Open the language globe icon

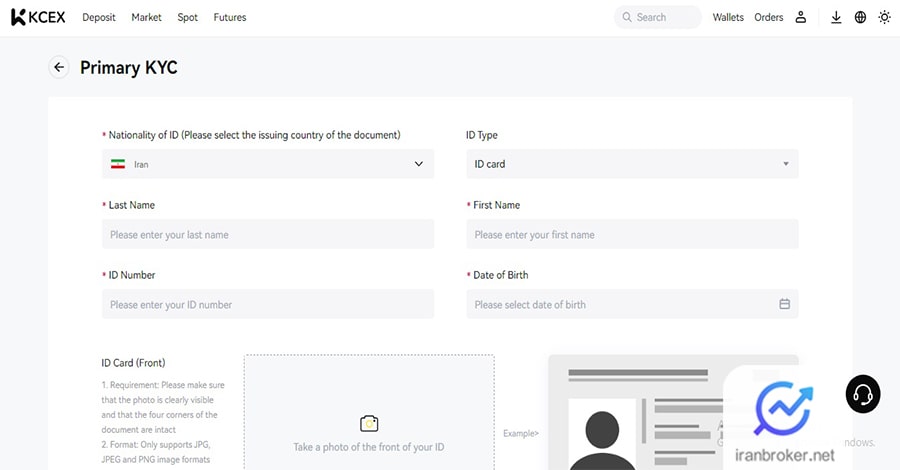tap(860, 17)
